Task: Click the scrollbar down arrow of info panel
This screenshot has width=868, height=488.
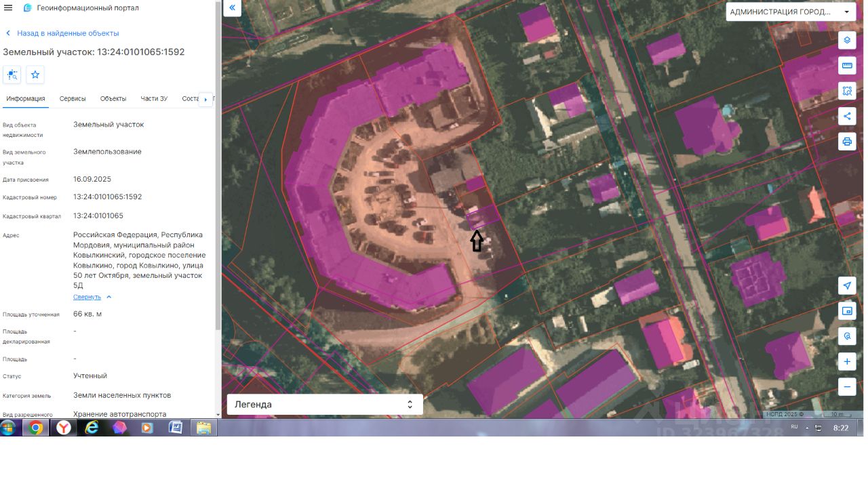Action: coord(218,414)
